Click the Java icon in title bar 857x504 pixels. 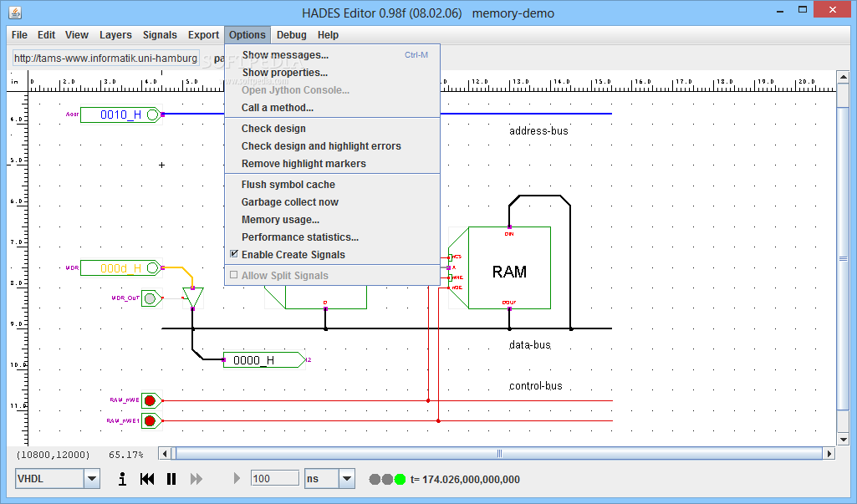tap(15, 12)
